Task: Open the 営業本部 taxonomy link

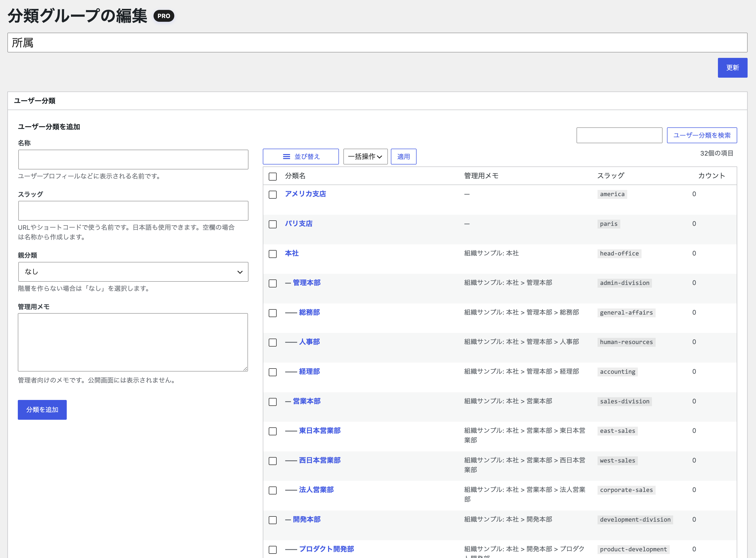Action: pos(307,401)
